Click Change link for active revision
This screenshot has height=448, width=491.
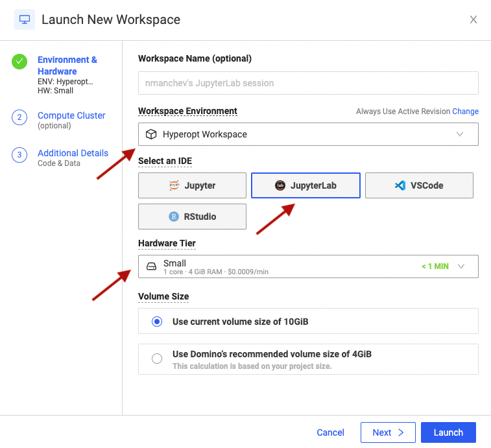click(465, 112)
